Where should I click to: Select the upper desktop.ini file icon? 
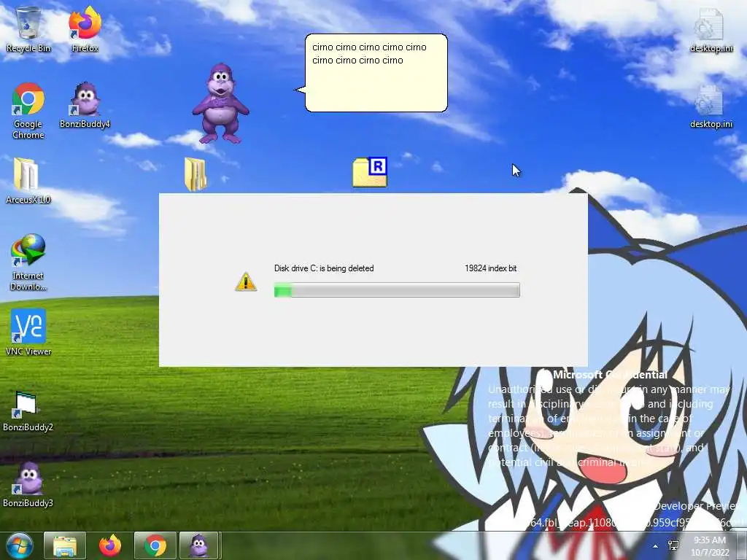[711, 31]
